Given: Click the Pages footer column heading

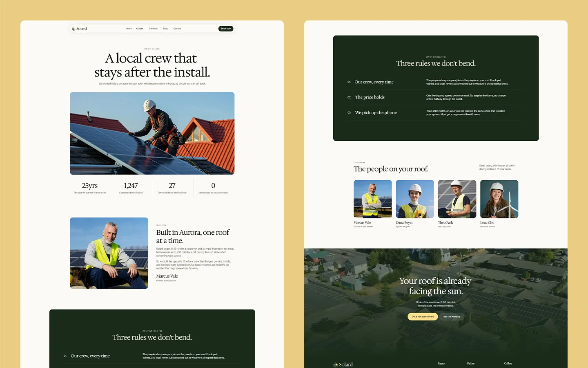Looking at the screenshot, I should (441, 364).
